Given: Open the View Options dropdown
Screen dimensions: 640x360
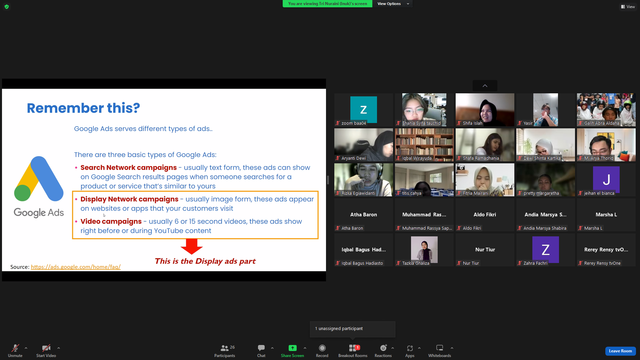Looking at the screenshot, I should [393, 4].
